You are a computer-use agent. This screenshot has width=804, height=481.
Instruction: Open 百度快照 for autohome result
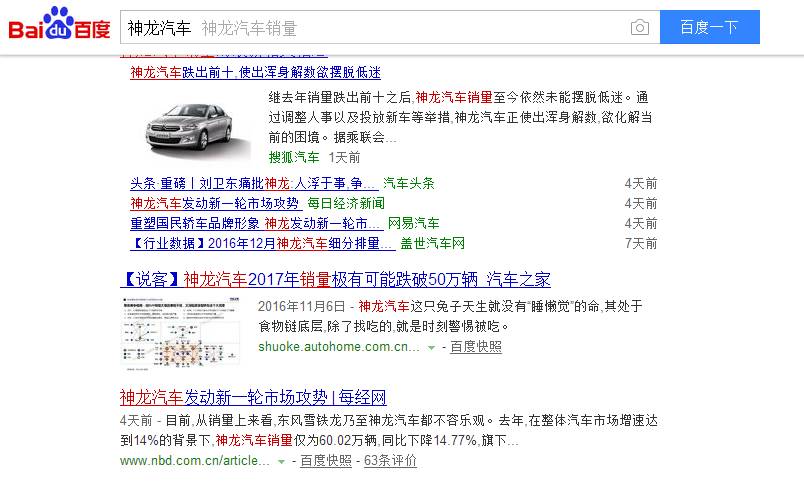click(x=476, y=347)
